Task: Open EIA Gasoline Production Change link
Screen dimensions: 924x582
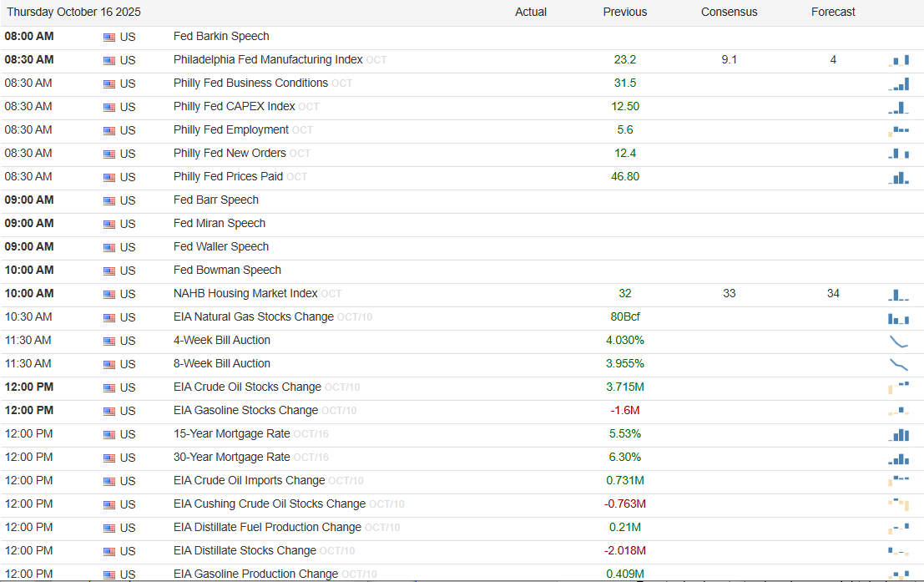Action: coord(255,574)
